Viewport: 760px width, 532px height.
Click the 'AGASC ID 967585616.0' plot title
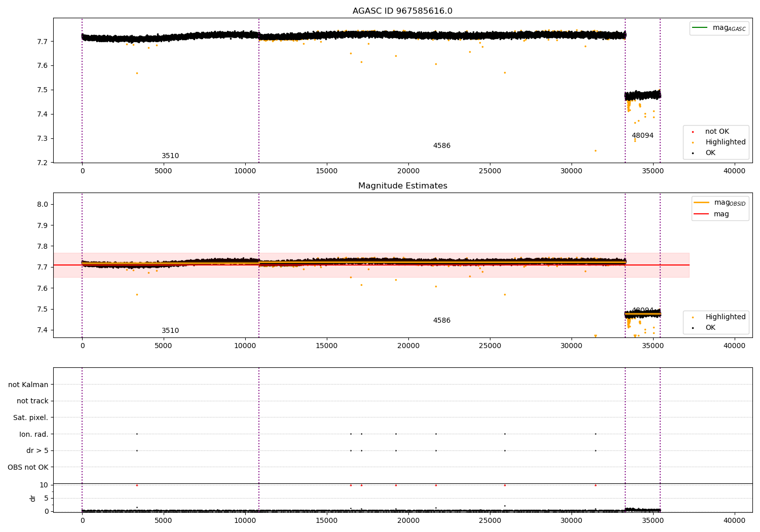coord(402,11)
